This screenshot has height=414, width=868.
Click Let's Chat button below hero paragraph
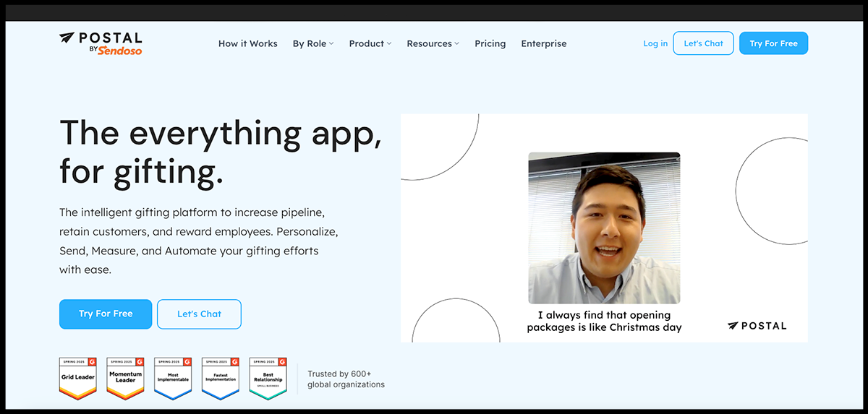click(x=199, y=314)
